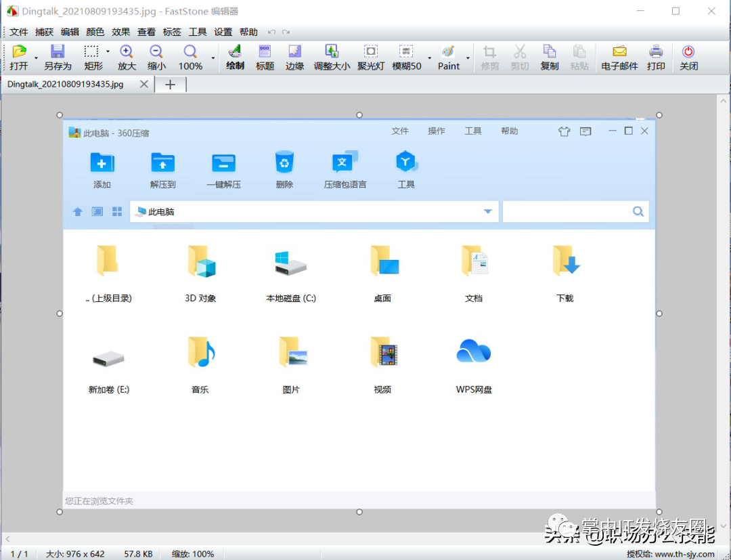
Task: Open image in Paint
Action: click(x=449, y=58)
